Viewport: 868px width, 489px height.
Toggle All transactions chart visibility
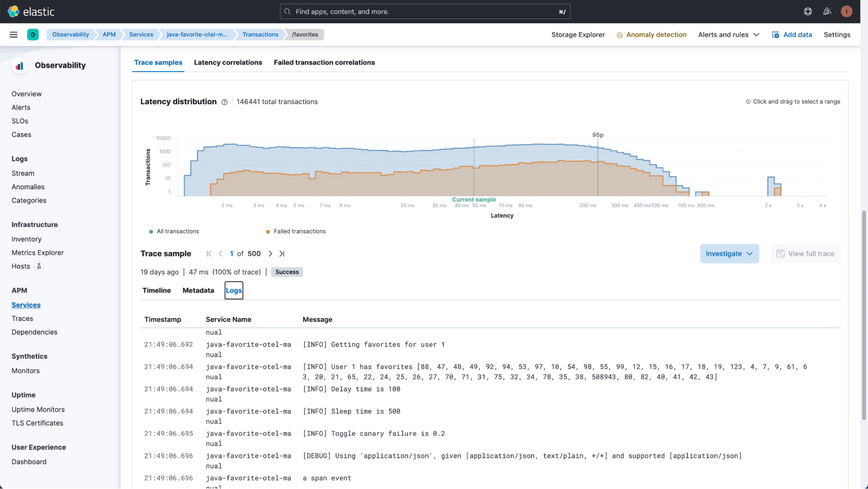[x=174, y=231]
